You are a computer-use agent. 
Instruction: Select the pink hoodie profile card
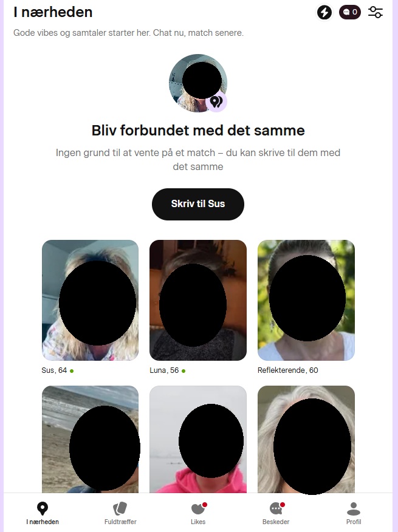198,439
